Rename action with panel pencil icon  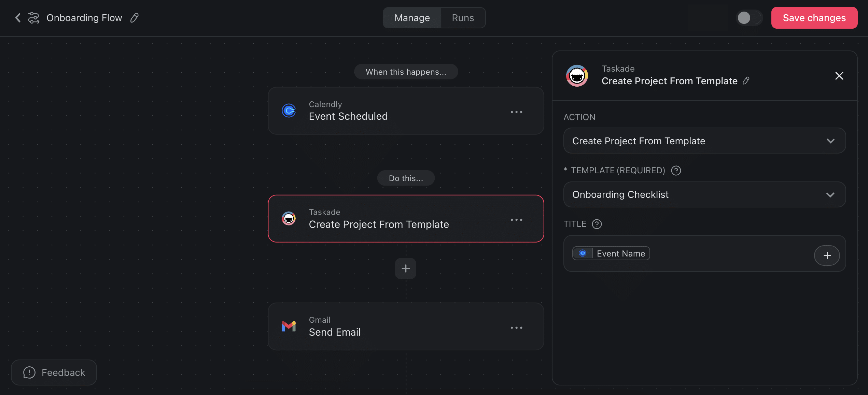point(746,81)
